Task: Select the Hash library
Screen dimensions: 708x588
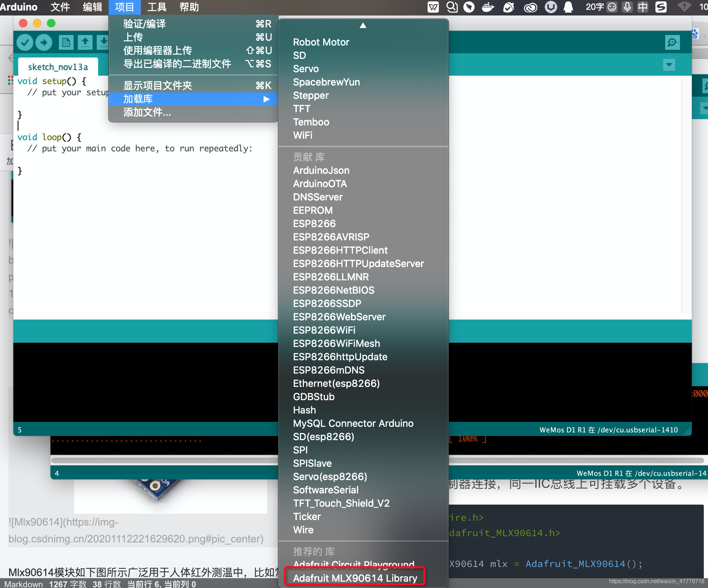Action: click(x=363, y=410)
